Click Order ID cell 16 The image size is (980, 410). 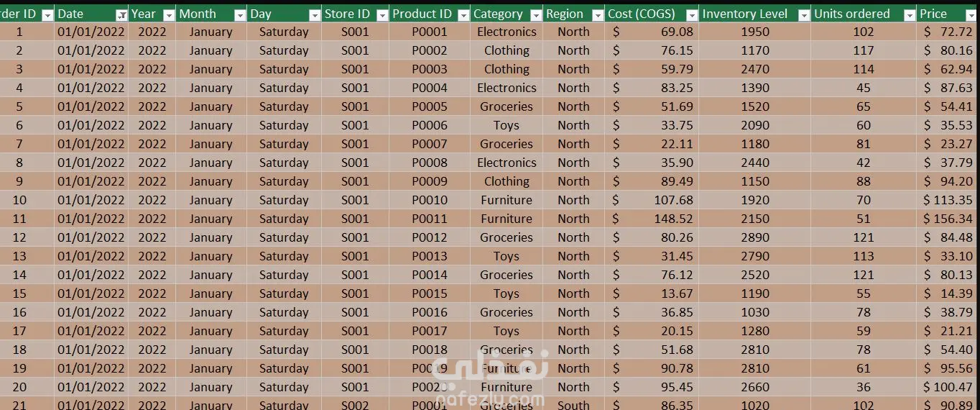(x=27, y=312)
